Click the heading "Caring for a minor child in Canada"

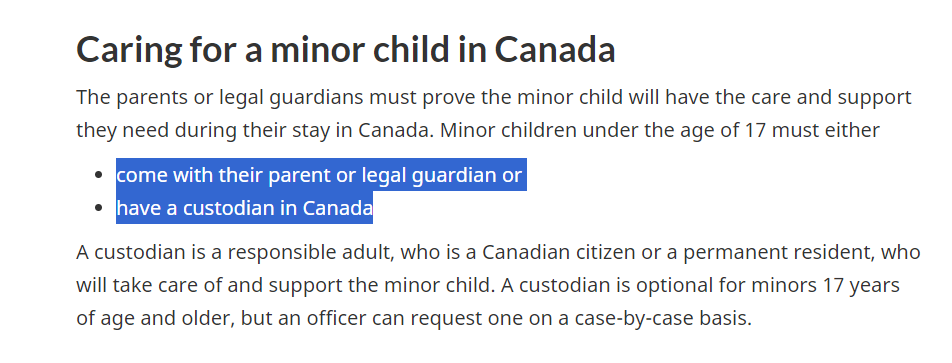[345, 50]
